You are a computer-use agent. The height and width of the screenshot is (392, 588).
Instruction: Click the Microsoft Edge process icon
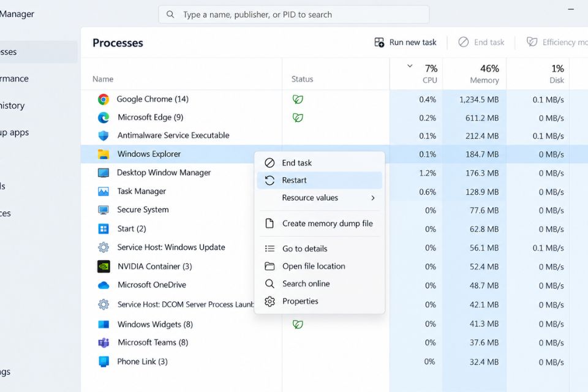click(x=104, y=118)
